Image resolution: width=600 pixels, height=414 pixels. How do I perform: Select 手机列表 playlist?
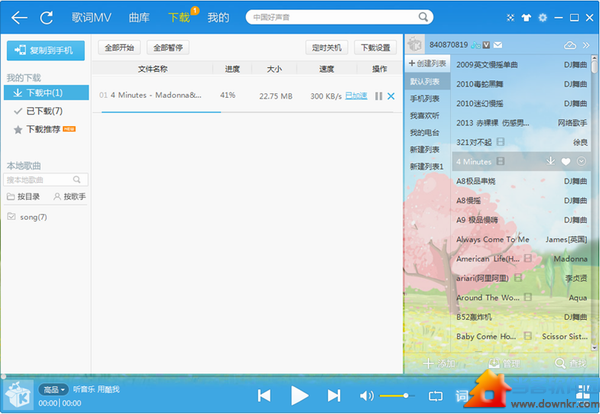coord(425,99)
